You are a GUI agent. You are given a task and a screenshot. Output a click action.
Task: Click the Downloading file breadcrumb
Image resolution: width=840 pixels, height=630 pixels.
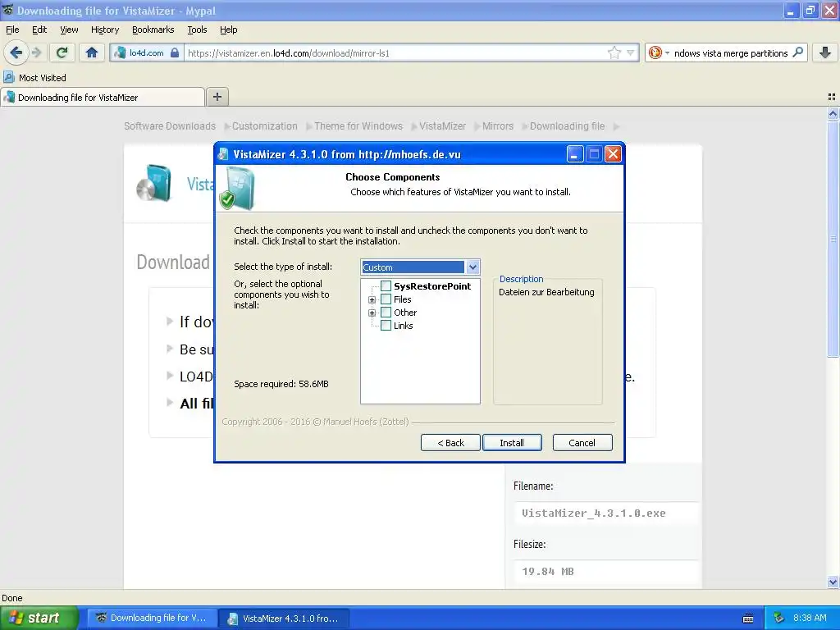tap(568, 126)
